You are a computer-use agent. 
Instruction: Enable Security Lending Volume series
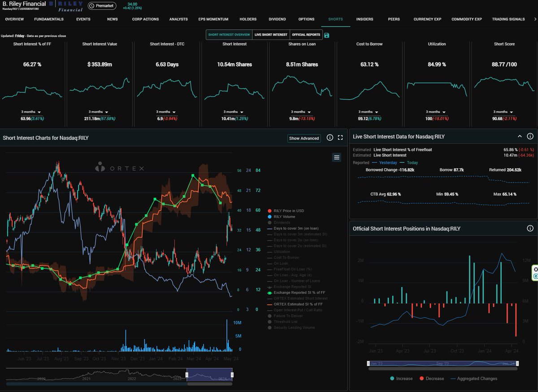click(291, 327)
